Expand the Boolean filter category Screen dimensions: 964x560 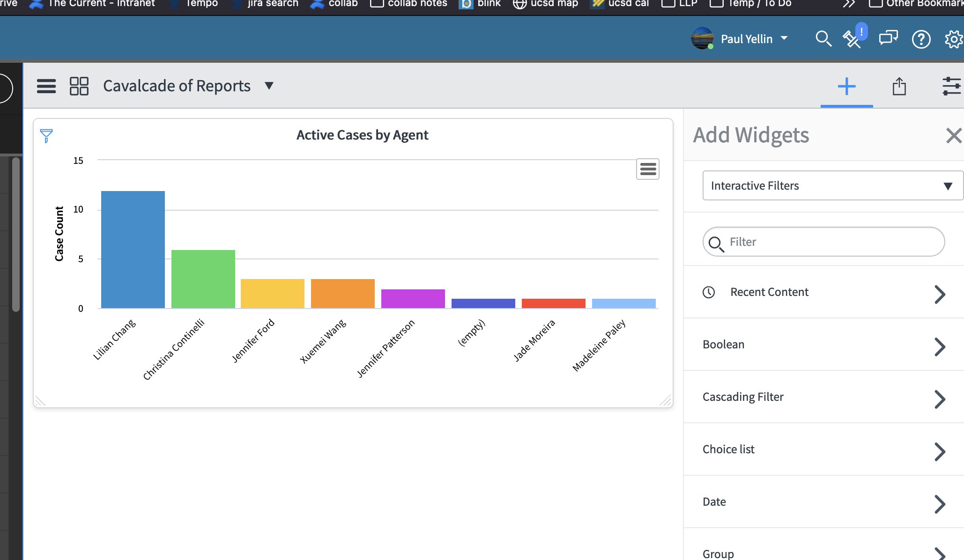[823, 345]
